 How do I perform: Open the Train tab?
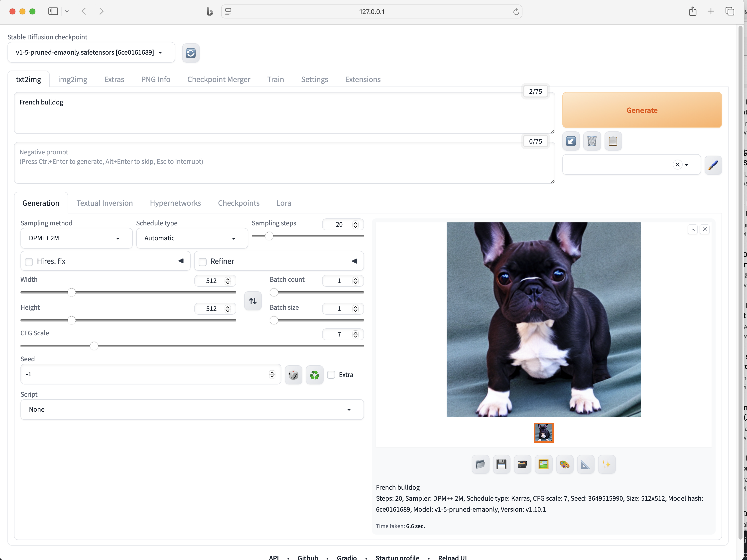[275, 79]
